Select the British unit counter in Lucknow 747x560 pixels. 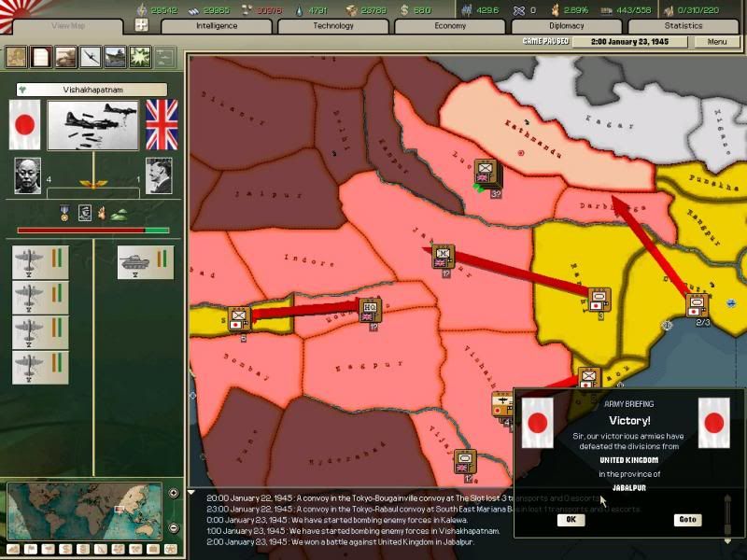pyautogui.click(x=486, y=173)
